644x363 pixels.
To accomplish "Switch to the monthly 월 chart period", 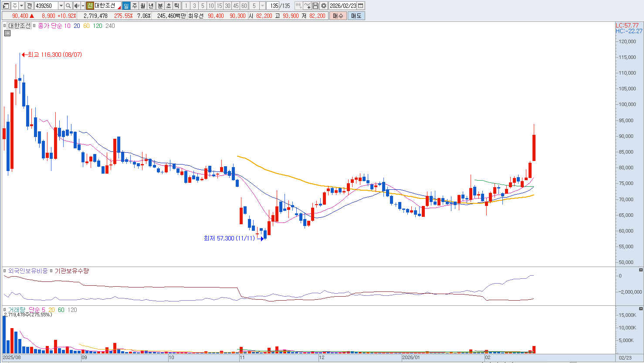I will [x=143, y=6].
